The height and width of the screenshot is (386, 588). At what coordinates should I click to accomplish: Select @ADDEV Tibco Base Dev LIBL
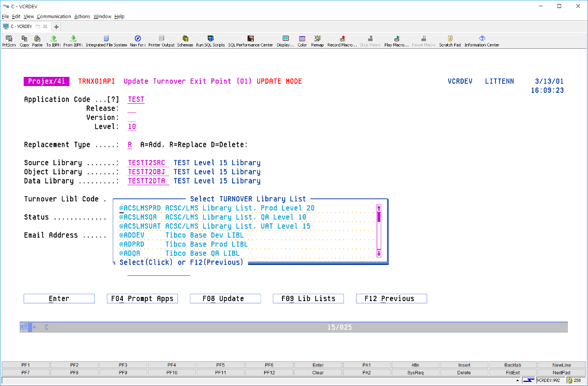[247, 235]
